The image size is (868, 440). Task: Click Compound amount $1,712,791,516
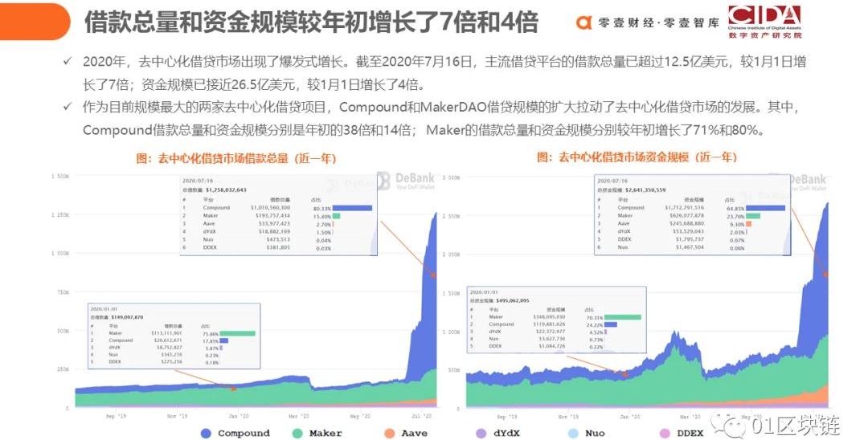pos(684,208)
